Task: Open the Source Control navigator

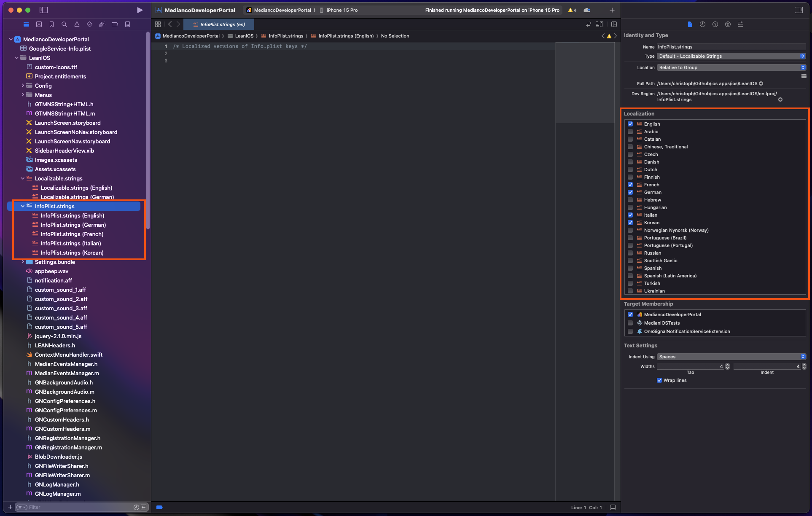Action: tap(39, 24)
